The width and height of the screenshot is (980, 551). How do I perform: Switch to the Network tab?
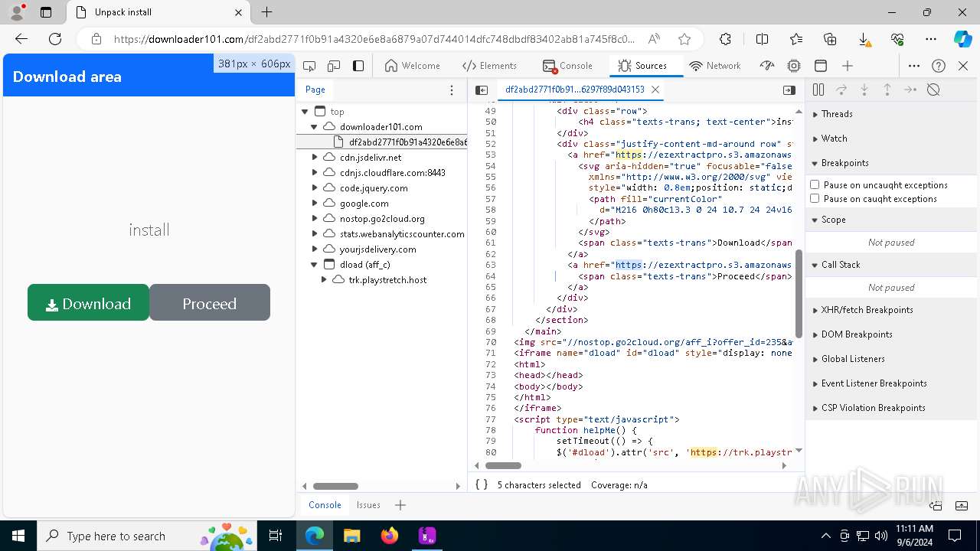pyautogui.click(x=715, y=66)
